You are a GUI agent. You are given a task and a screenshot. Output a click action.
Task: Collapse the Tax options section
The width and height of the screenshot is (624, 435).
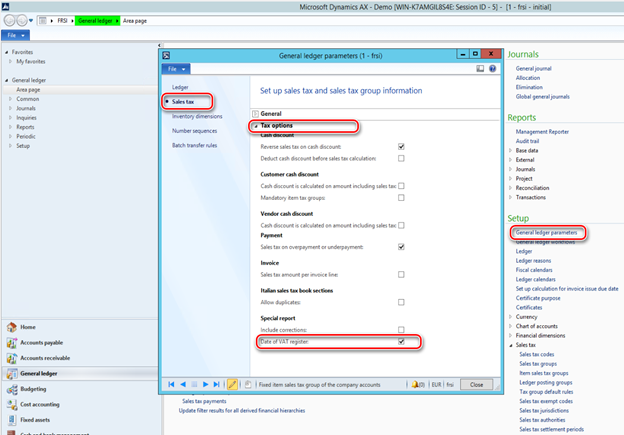256,126
